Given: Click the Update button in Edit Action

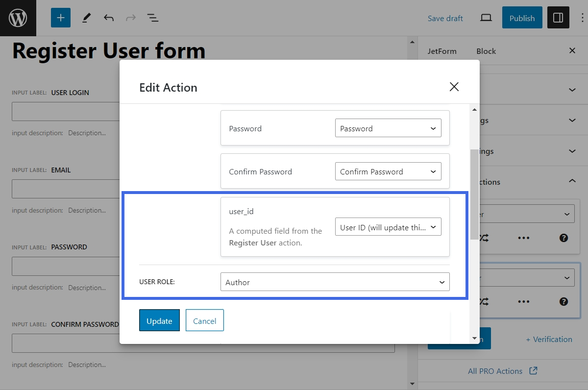Looking at the screenshot, I should click(159, 320).
